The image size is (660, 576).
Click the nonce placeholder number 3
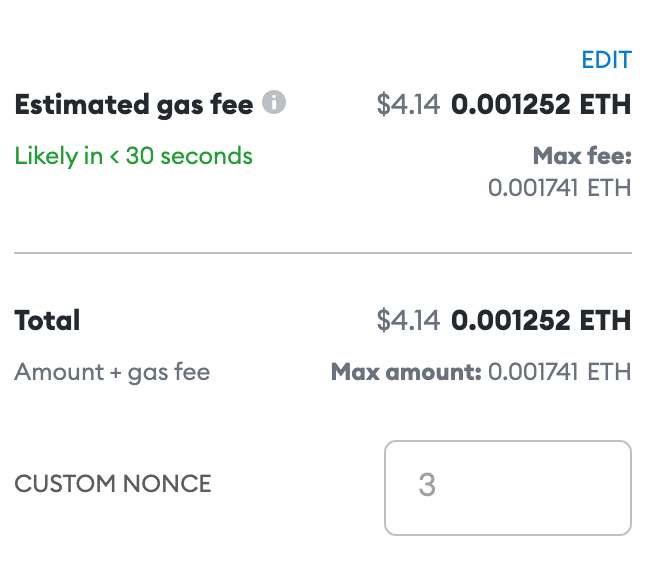point(427,485)
